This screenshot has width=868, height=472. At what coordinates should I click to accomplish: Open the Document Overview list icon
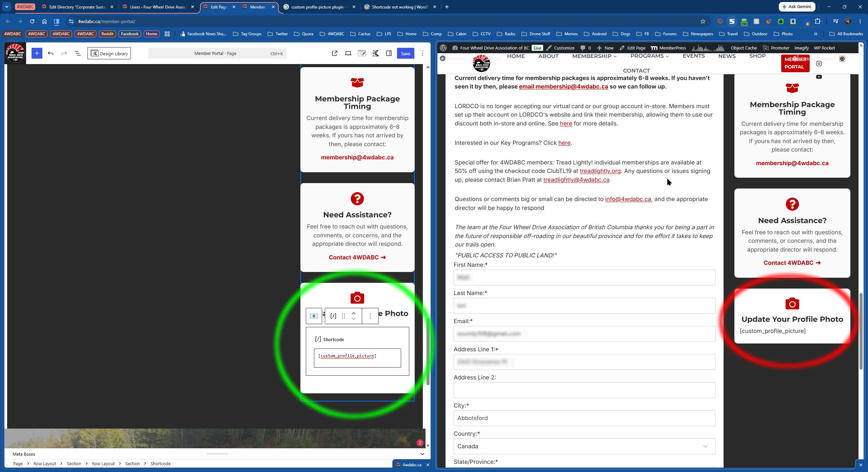(x=78, y=53)
